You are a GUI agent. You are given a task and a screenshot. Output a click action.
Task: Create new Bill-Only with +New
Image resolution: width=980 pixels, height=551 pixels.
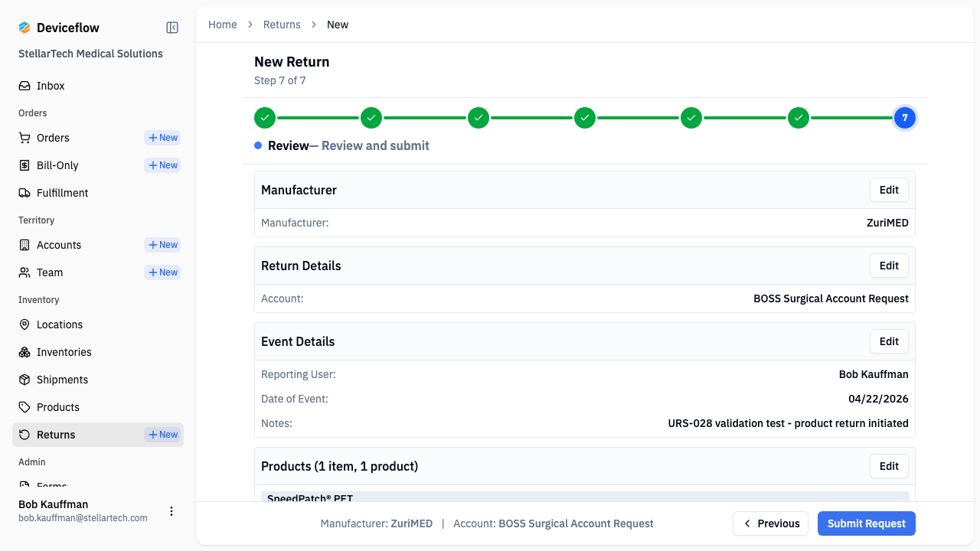pyautogui.click(x=162, y=165)
